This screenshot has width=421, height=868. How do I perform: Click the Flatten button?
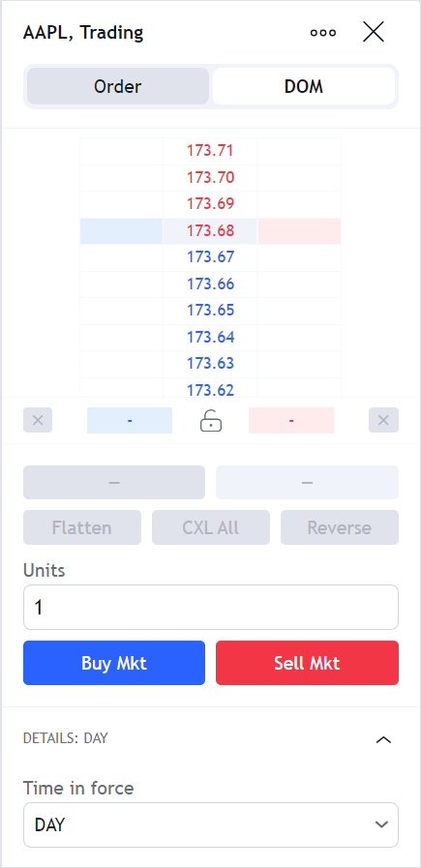(x=82, y=527)
